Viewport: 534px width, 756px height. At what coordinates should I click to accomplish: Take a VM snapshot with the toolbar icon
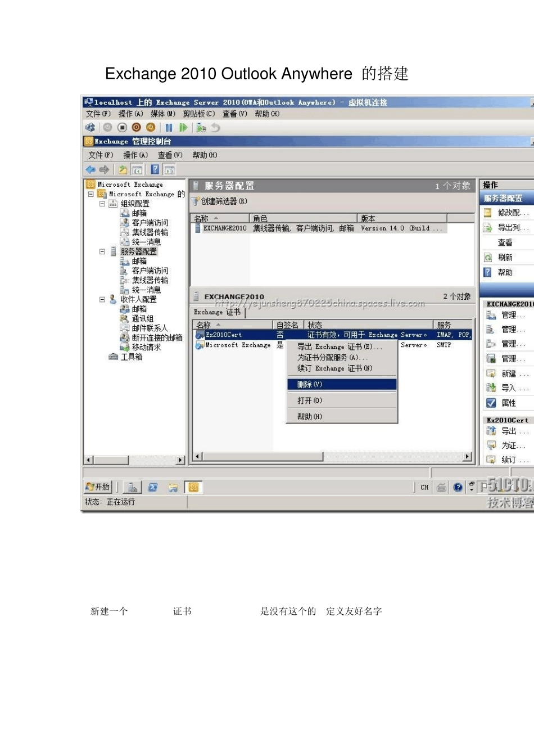pos(201,128)
